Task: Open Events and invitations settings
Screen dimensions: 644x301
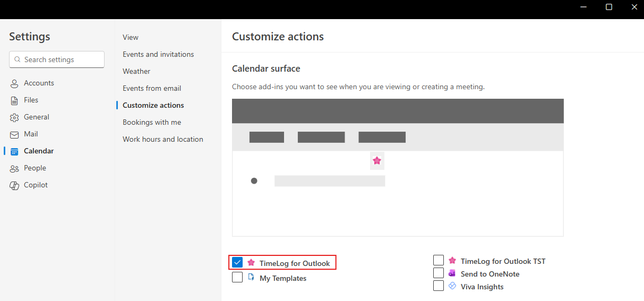Action: click(158, 54)
